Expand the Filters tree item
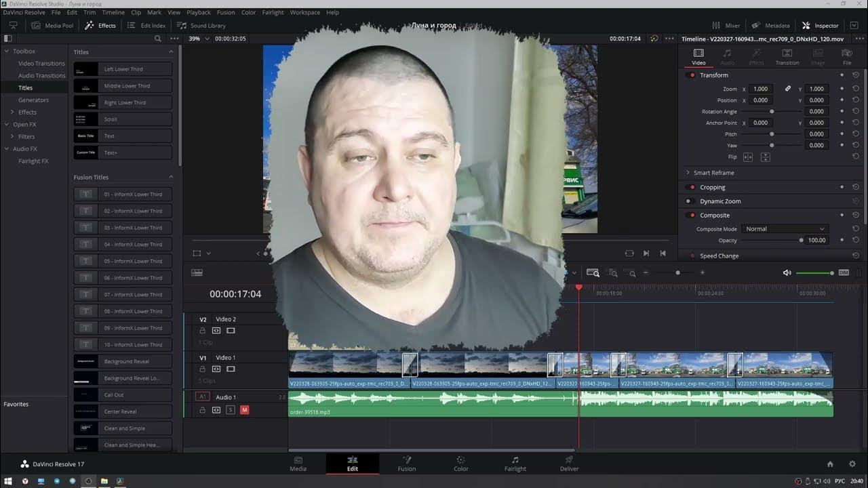The width and height of the screenshot is (868, 488). (12, 136)
